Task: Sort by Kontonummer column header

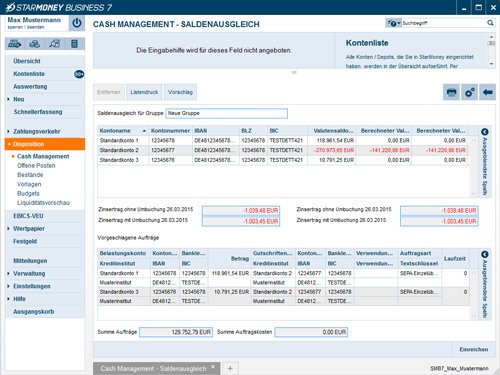Action: point(170,131)
